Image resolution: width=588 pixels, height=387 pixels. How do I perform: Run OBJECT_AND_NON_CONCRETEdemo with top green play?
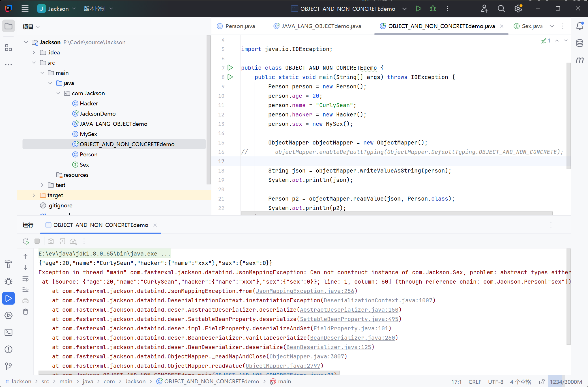coord(419,8)
